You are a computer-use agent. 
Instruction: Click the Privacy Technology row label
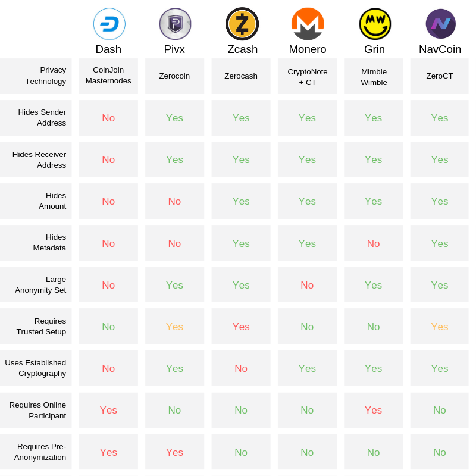tap(45, 76)
